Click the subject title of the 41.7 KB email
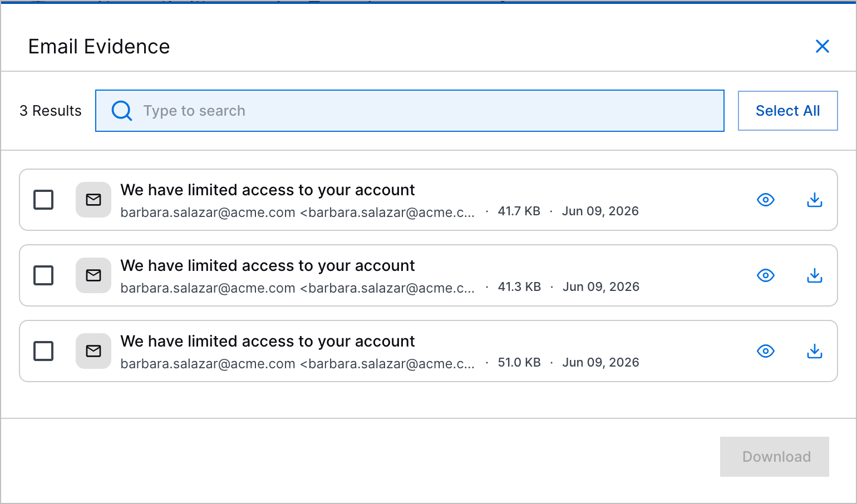This screenshot has height=504, width=857. [x=268, y=190]
